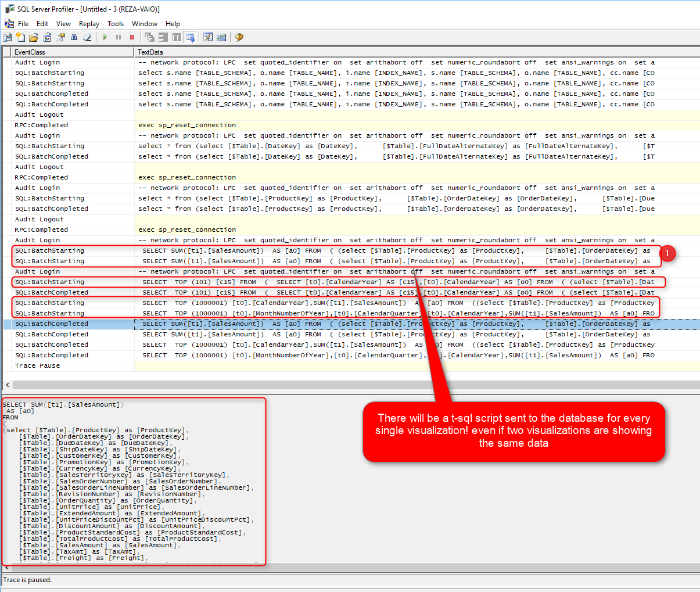Screen dimensions: 700x592
Task: Click the Help question mark icon
Action: click(x=239, y=37)
